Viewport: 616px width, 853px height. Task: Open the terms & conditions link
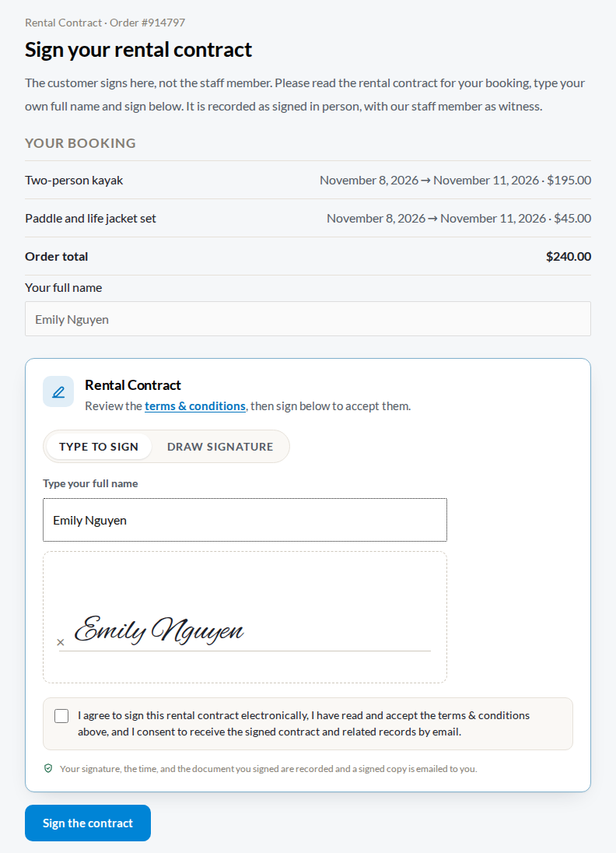195,406
